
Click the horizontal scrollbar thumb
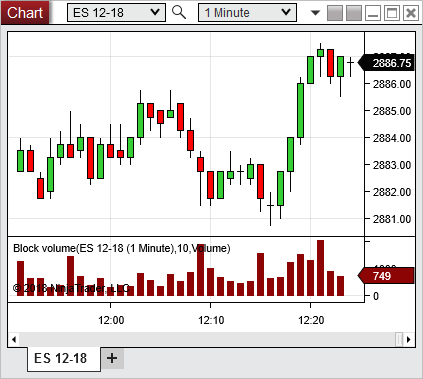click(399, 340)
